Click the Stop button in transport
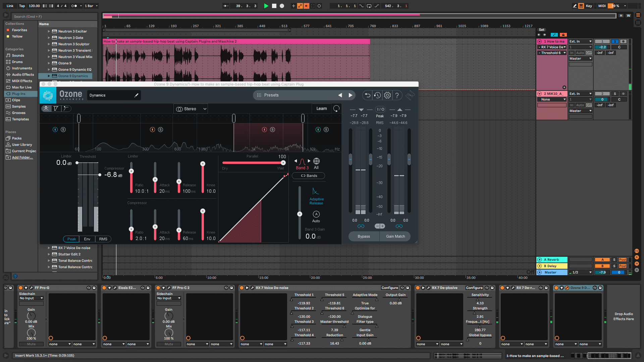The height and width of the screenshot is (362, 644). coord(274,6)
